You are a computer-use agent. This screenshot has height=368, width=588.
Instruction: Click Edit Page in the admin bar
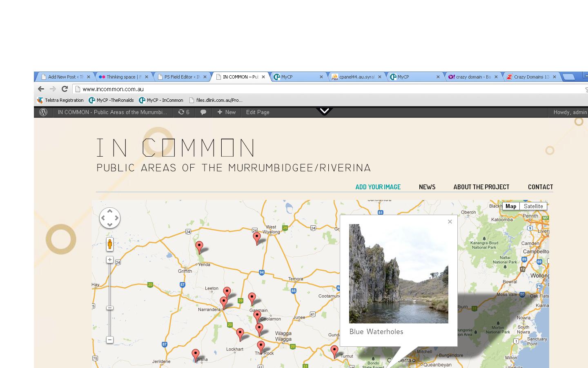pos(258,112)
